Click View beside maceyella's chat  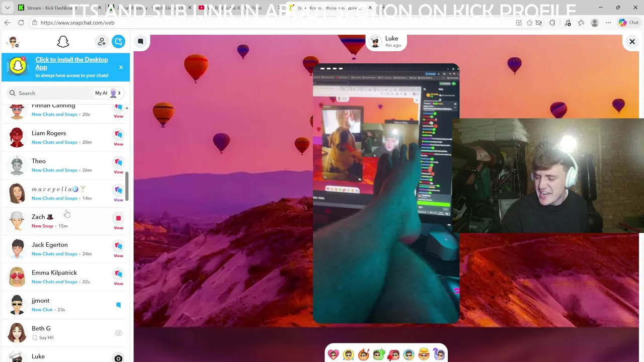(x=118, y=200)
